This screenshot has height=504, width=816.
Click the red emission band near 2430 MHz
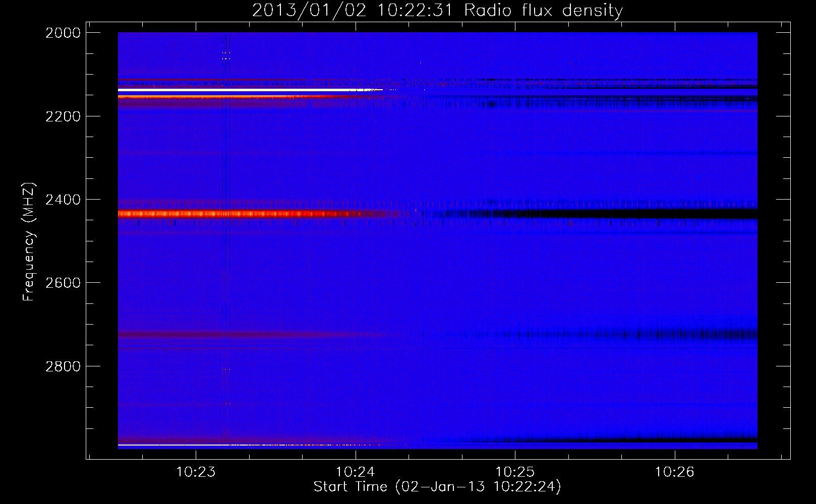[x=257, y=214]
